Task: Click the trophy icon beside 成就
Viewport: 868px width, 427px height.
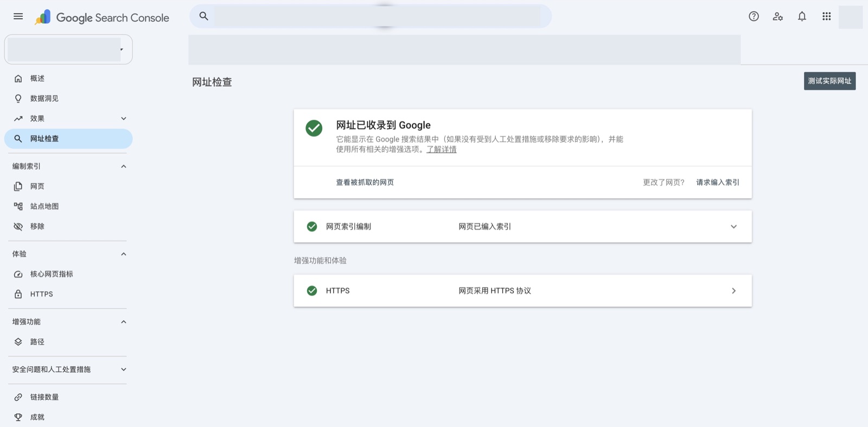Action: 18,417
